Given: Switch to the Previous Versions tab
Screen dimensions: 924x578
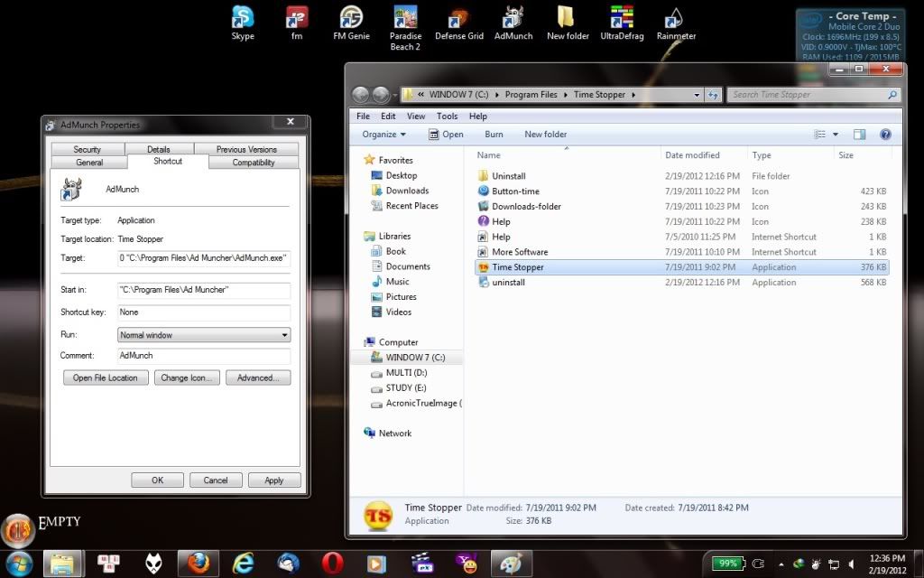Looking at the screenshot, I should (x=246, y=149).
